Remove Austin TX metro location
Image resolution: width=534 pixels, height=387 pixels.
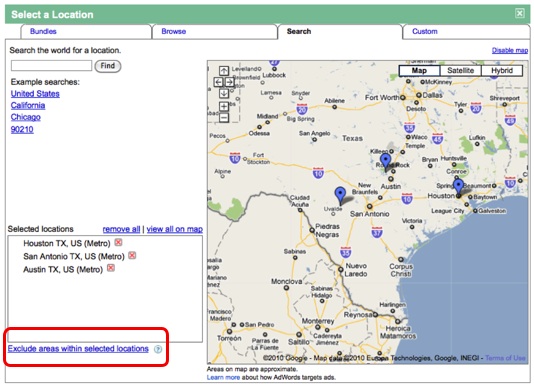(111, 268)
